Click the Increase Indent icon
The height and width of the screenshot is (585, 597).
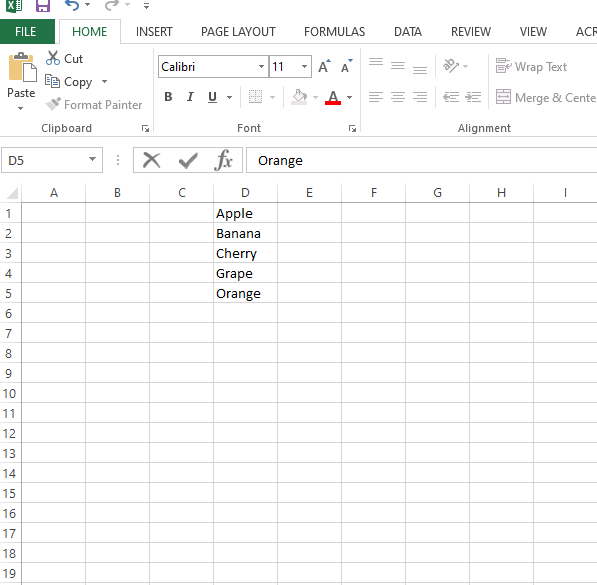[x=473, y=97]
